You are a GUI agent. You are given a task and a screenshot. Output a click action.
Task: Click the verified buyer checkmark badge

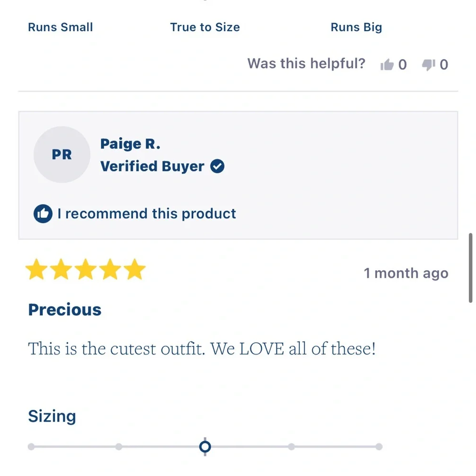pos(218,166)
